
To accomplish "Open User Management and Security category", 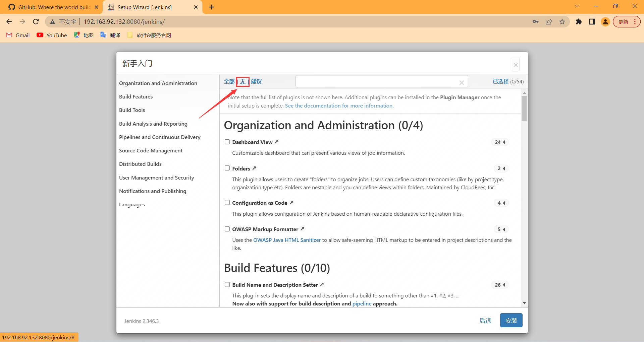I will click(x=156, y=178).
